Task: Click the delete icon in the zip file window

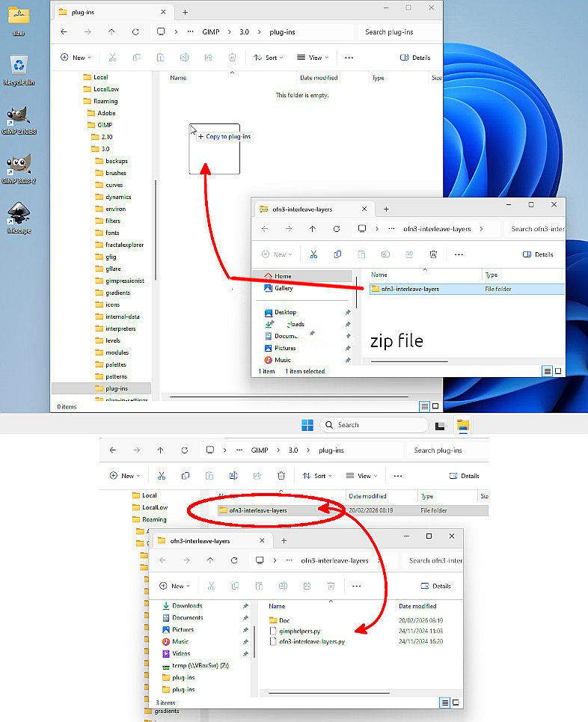Action: tap(433, 254)
